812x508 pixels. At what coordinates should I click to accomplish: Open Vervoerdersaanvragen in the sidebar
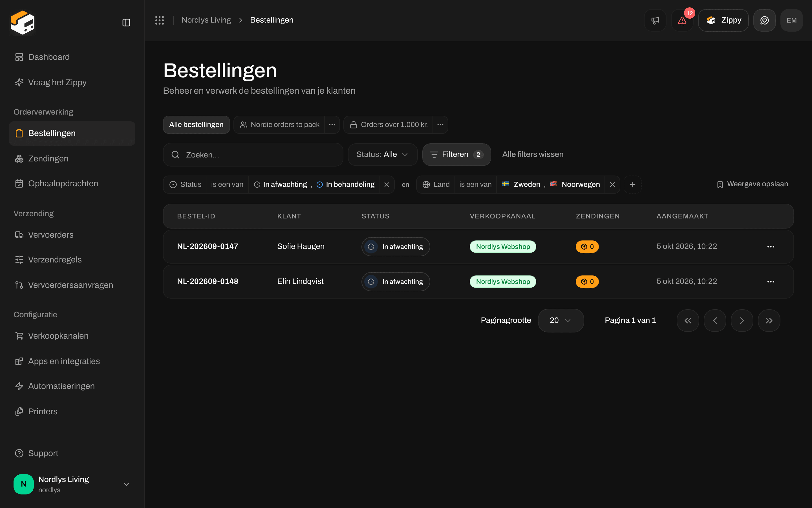coord(72,285)
